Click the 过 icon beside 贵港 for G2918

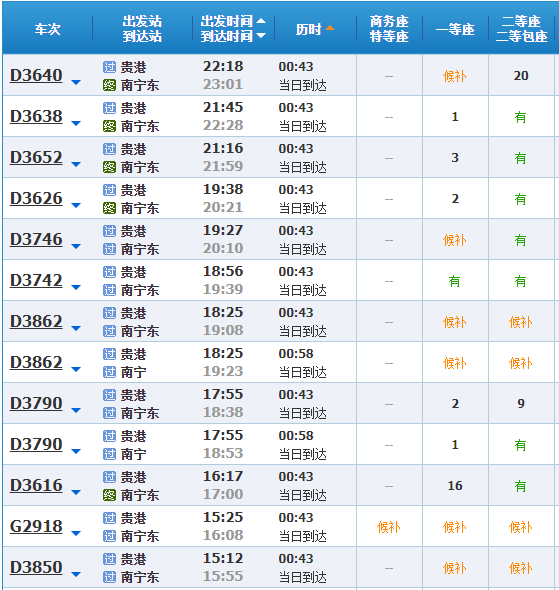tap(109, 518)
